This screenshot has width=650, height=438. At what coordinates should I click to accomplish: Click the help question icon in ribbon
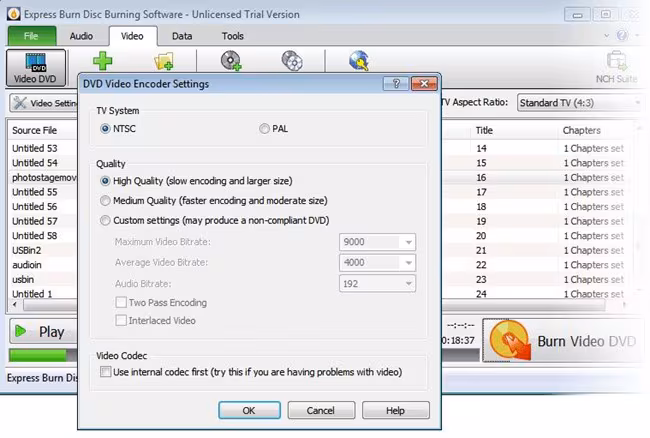click(x=622, y=36)
